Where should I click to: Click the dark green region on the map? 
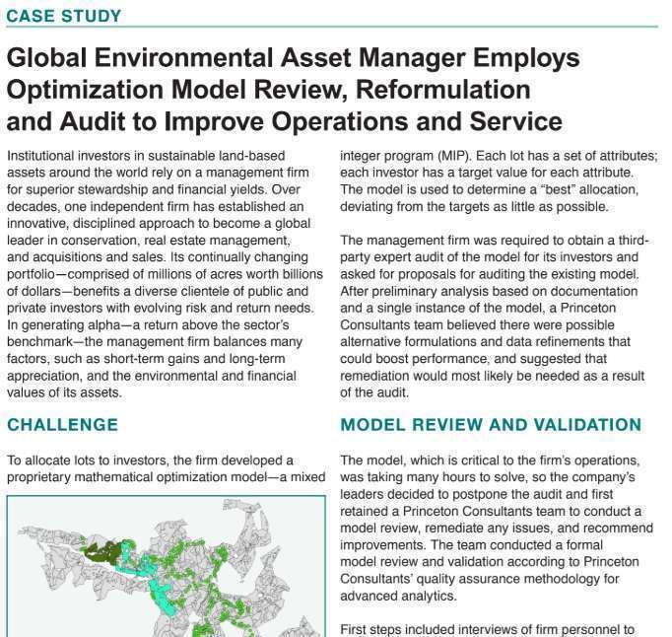(101, 553)
